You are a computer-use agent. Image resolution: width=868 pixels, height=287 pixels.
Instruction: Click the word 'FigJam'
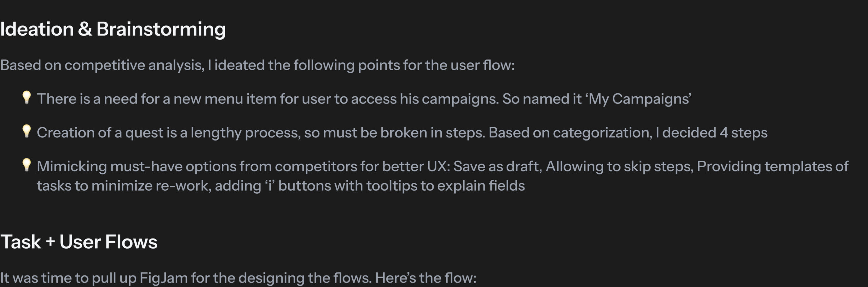(x=163, y=278)
